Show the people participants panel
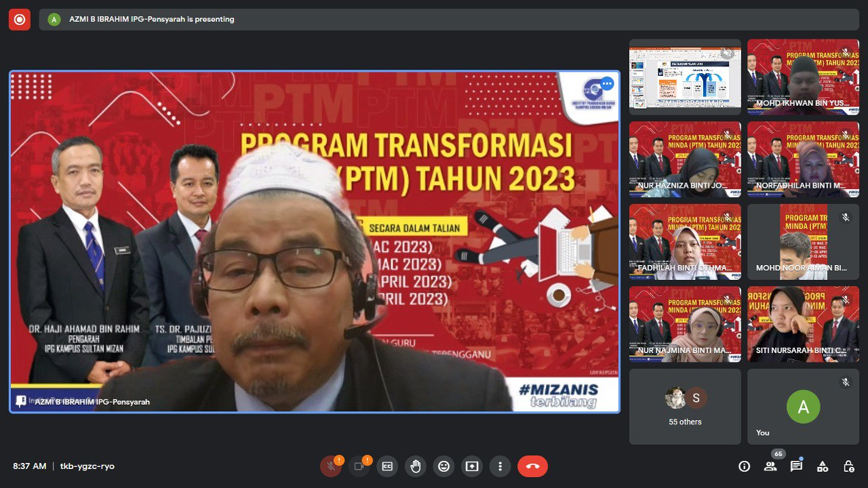 [x=770, y=466]
